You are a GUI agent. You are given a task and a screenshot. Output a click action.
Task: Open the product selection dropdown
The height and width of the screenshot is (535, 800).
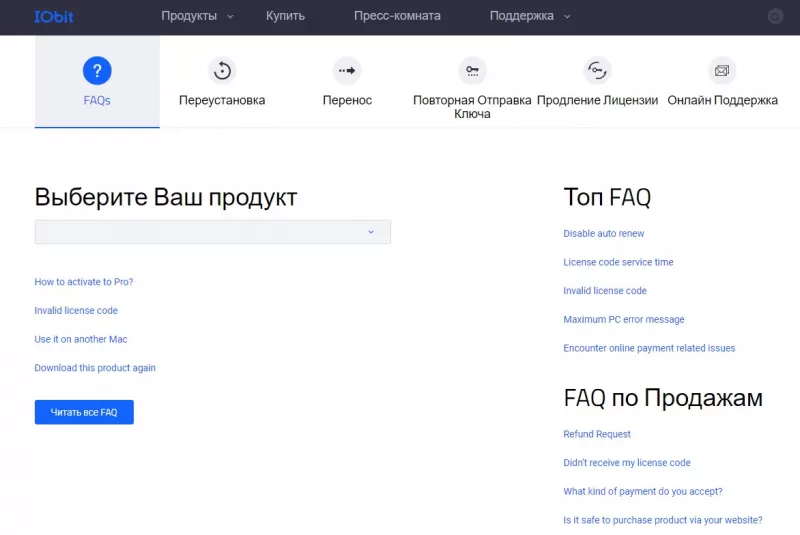[x=213, y=232]
